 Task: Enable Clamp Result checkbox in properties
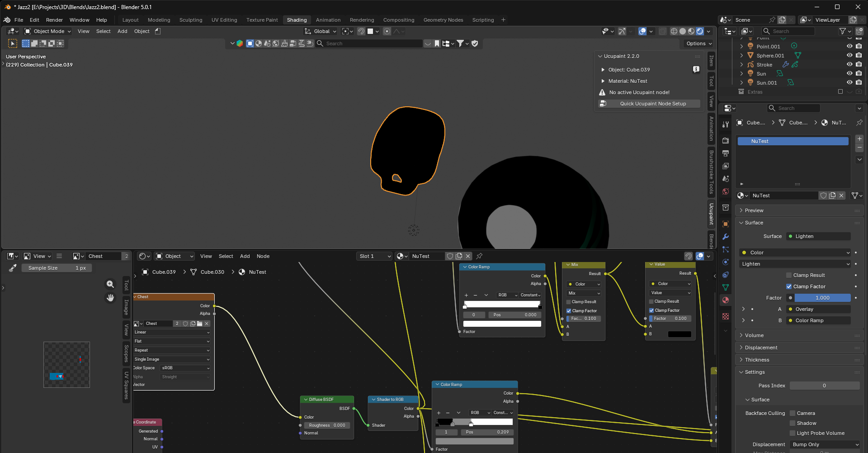click(789, 275)
